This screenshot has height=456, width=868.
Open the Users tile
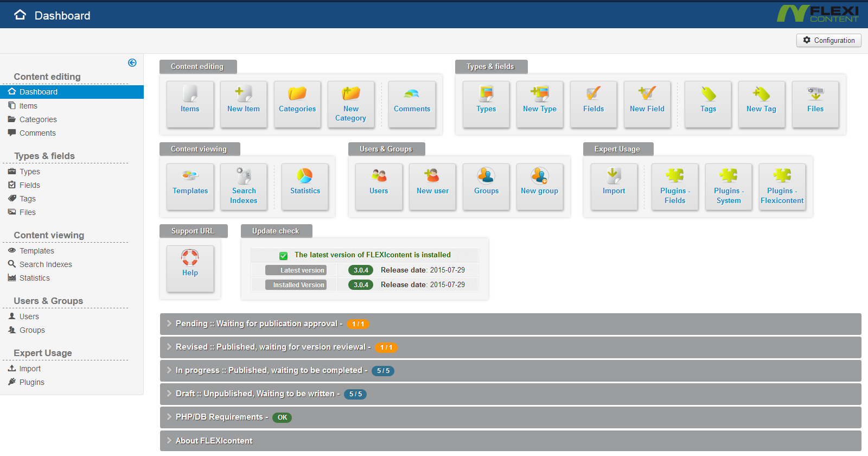379,187
